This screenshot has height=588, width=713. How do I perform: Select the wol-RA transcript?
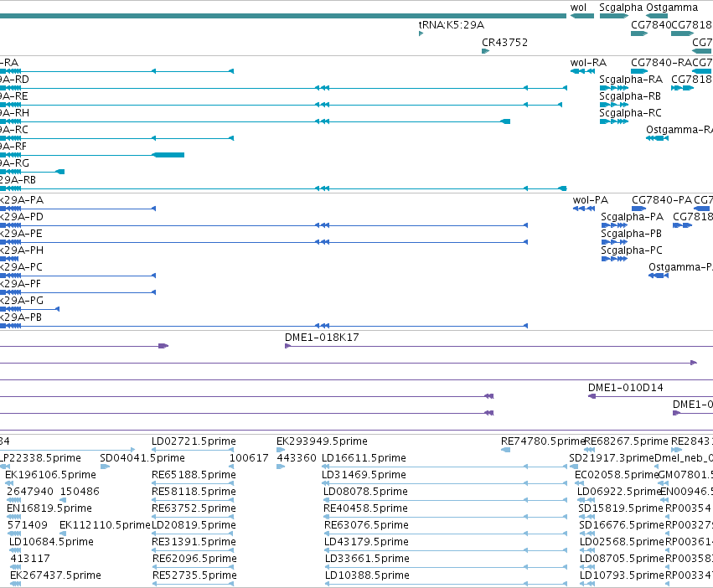pos(582,71)
